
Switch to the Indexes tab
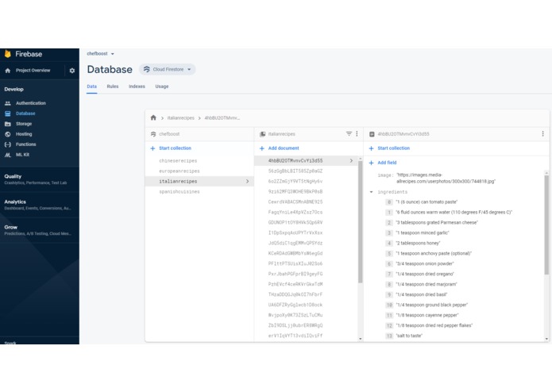click(x=137, y=86)
